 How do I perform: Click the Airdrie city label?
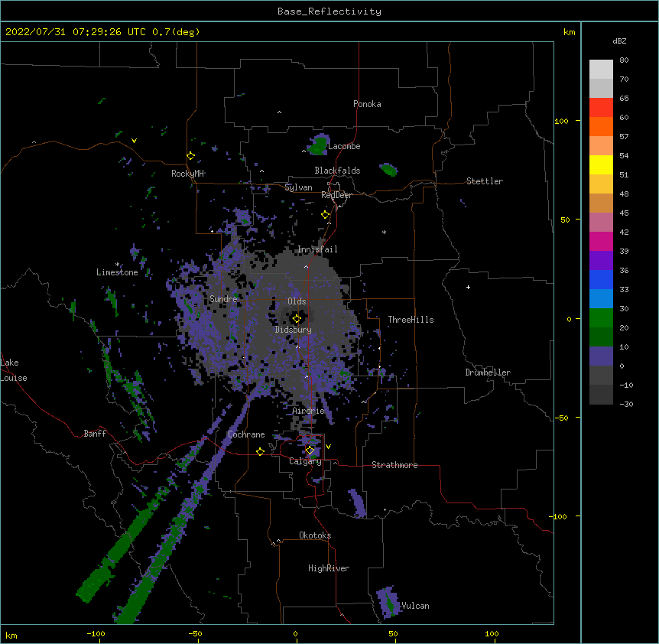[x=309, y=411]
